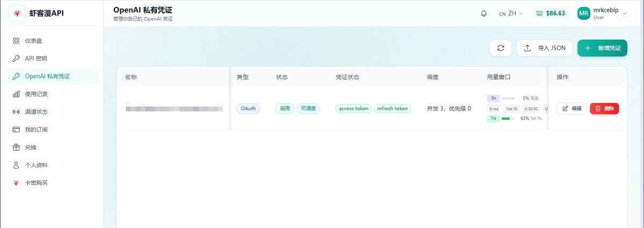
Task: Click the 编辑 button in the credential row
Action: 572,108
